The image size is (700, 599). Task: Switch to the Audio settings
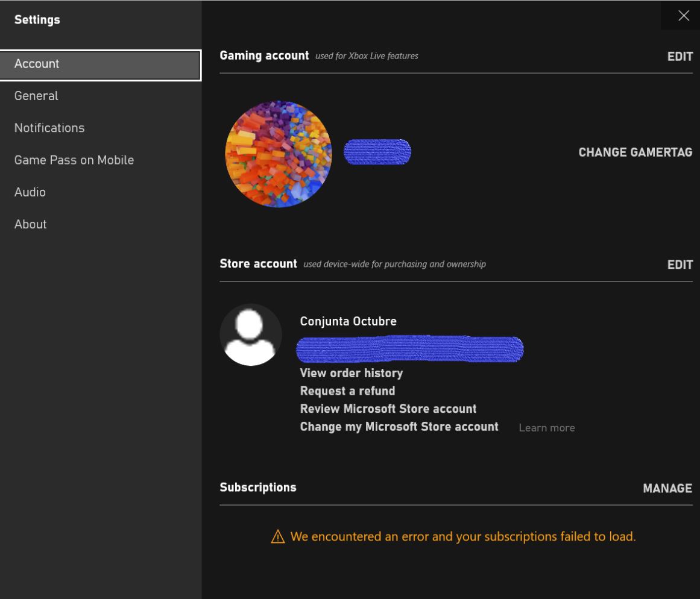(30, 192)
